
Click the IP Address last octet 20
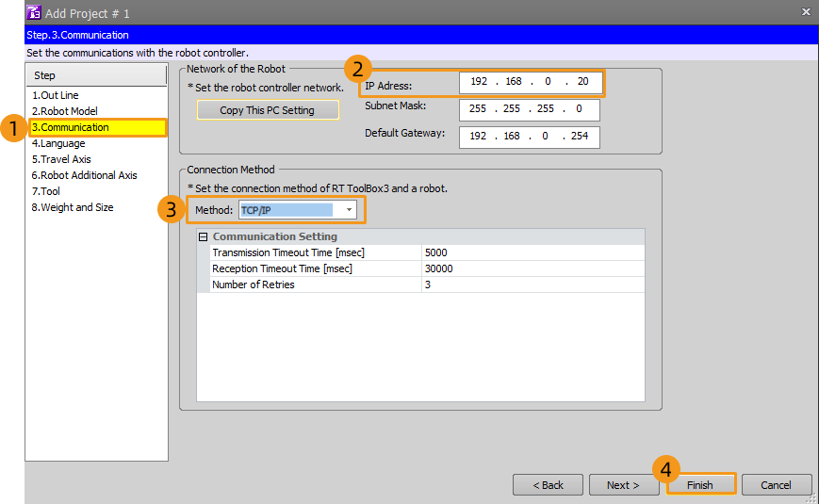582,81
